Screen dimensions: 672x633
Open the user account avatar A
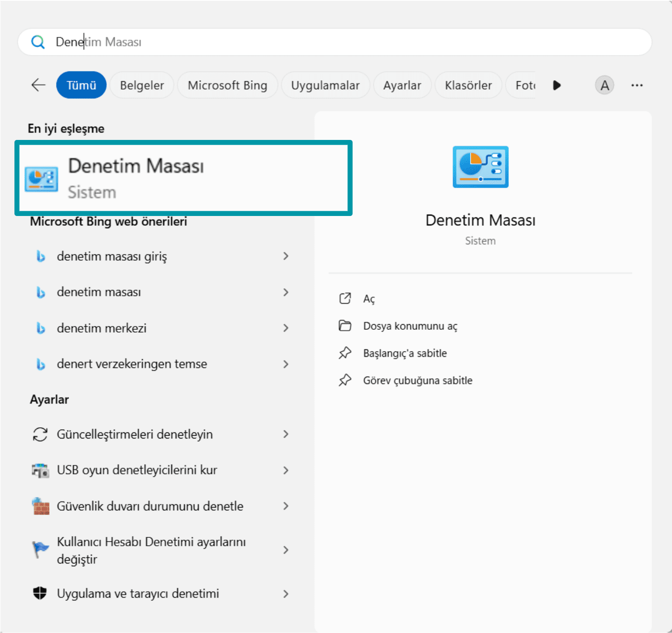(x=604, y=85)
